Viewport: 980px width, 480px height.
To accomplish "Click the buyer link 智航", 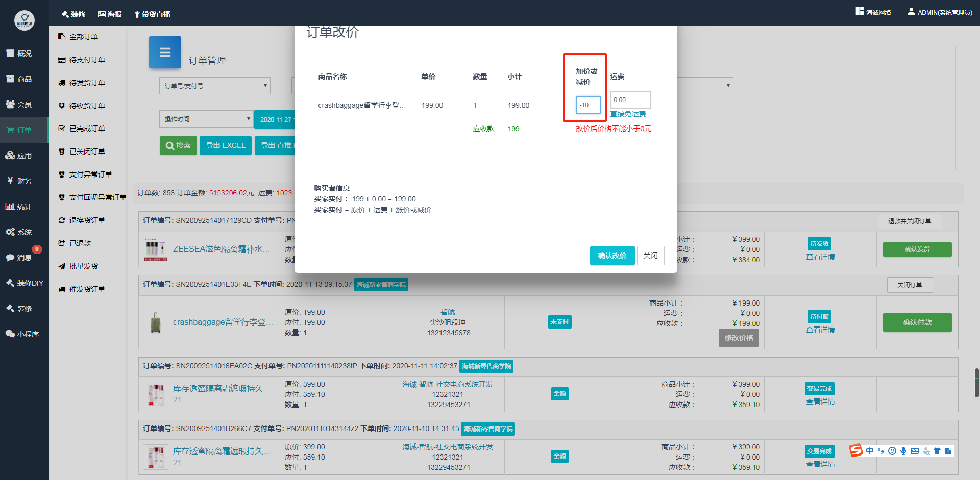I will click(448, 312).
